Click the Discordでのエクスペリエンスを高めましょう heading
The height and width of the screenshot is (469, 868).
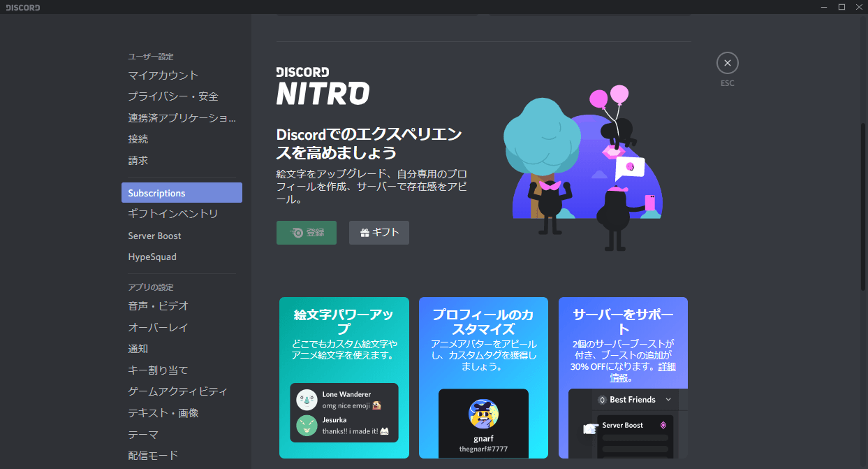(x=370, y=143)
